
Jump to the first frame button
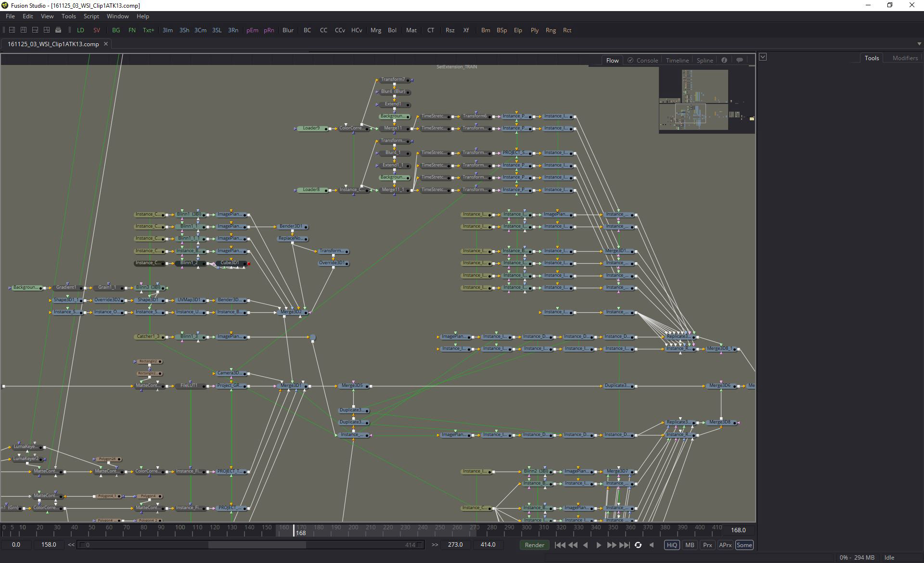(x=560, y=545)
